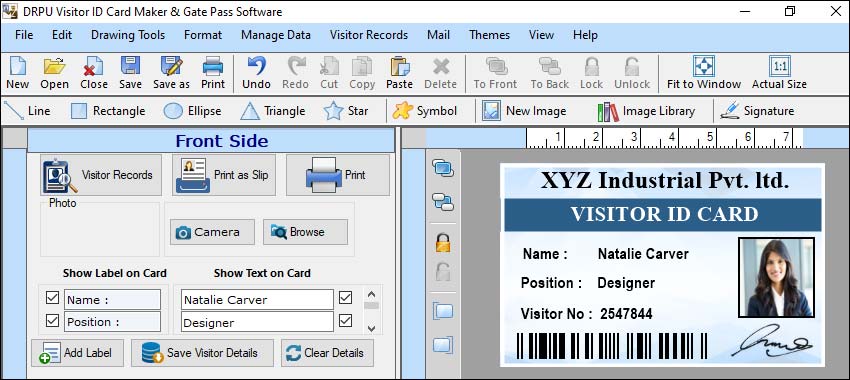Screen dimensions: 850x380
Task: Click the Add Label button
Action: tap(77, 353)
